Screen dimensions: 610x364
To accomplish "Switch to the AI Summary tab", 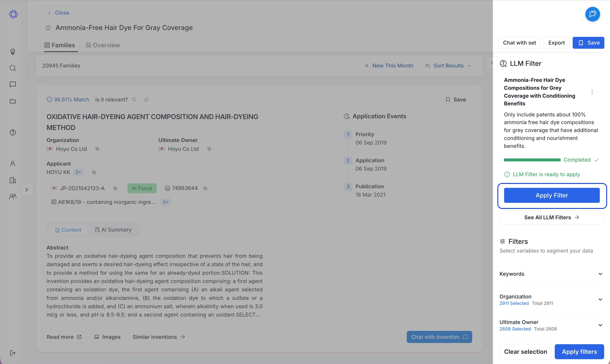I will pos(113,230).
